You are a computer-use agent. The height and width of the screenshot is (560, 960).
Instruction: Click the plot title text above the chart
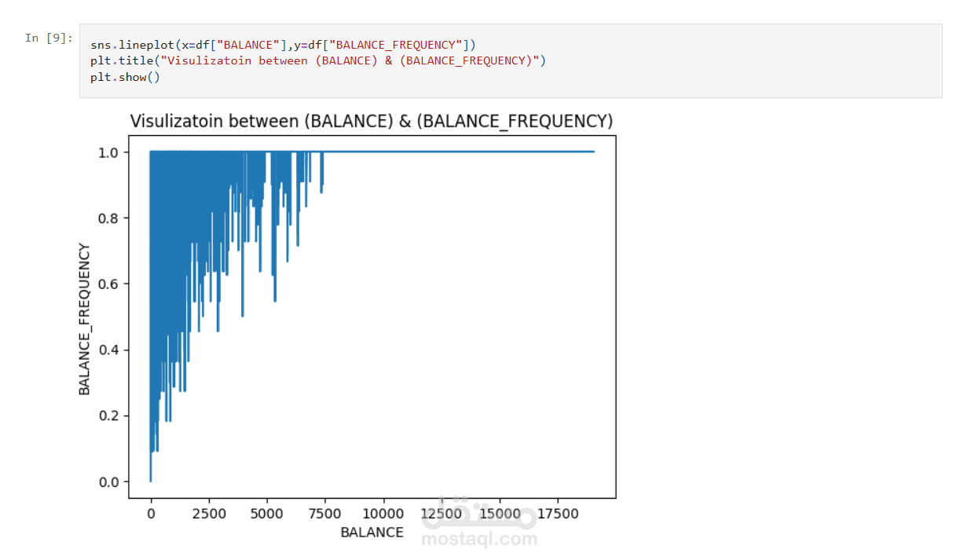pos(372,121)
